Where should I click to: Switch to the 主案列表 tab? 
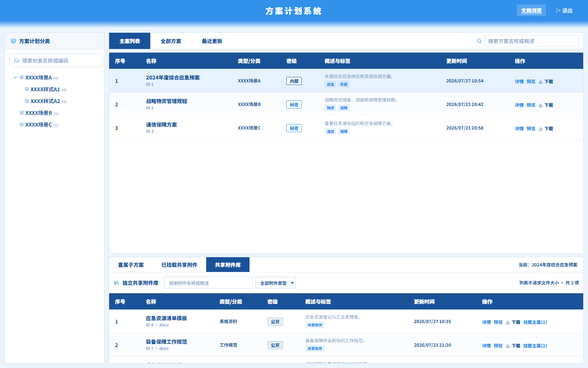click(130, 41)
